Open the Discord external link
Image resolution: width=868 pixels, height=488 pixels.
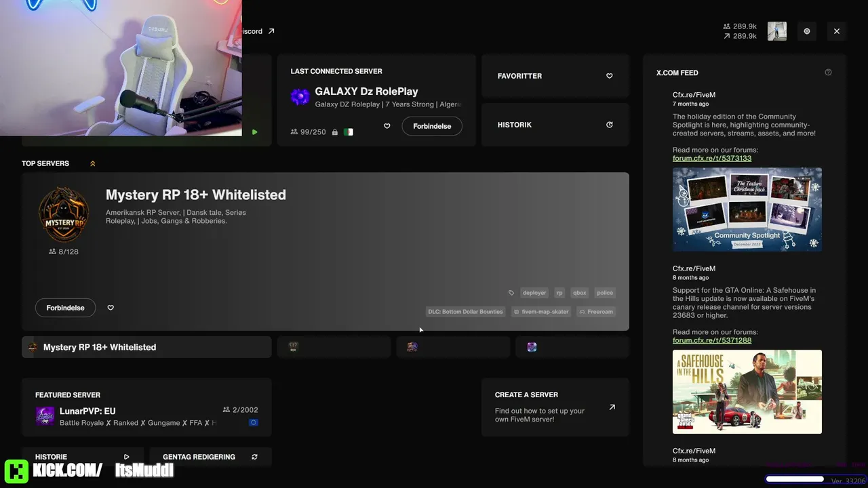[x=259, y=31]
